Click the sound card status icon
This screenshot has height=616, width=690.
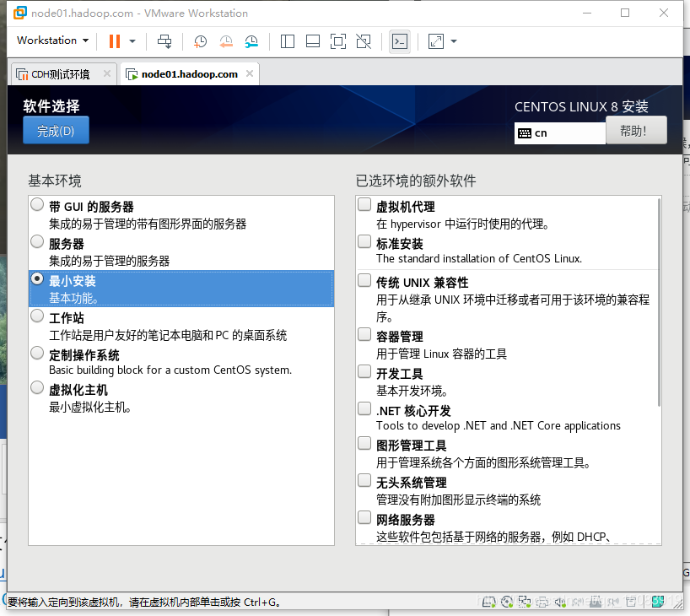[x=560, y=601]
